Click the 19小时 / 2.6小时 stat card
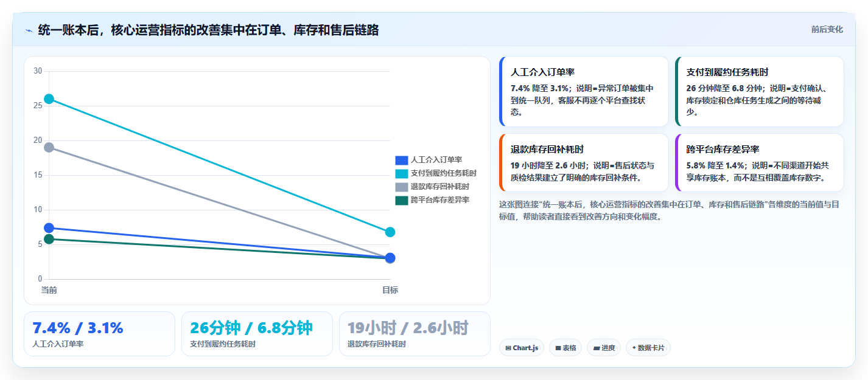This screenshot has width=868, height=380. (415, 334)
